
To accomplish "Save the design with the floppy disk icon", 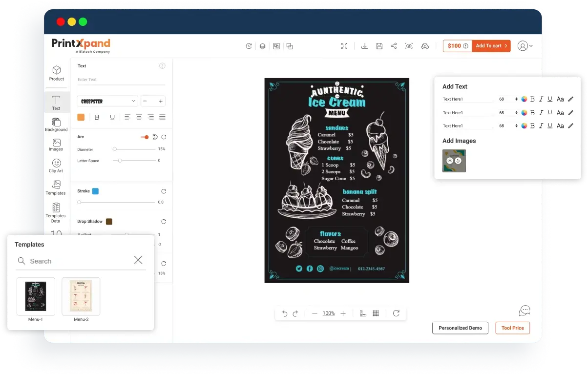I will pyautogui.click(x=379, y=46).
